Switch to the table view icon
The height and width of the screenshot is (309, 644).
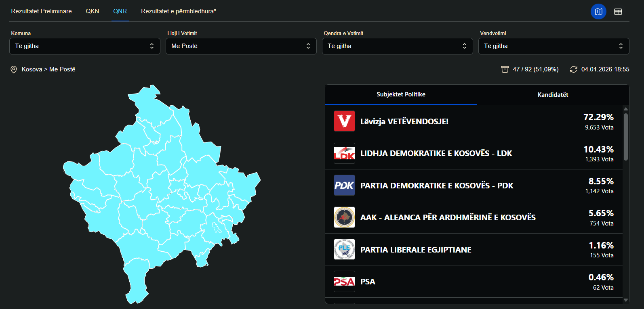(618, 12)
